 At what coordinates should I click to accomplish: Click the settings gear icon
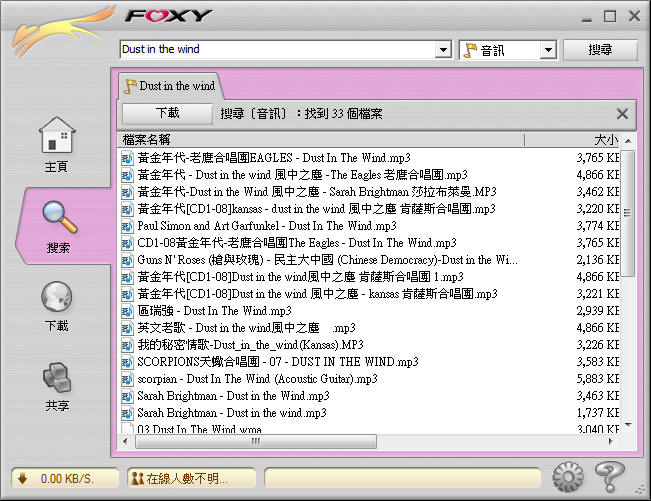point(567,474)
